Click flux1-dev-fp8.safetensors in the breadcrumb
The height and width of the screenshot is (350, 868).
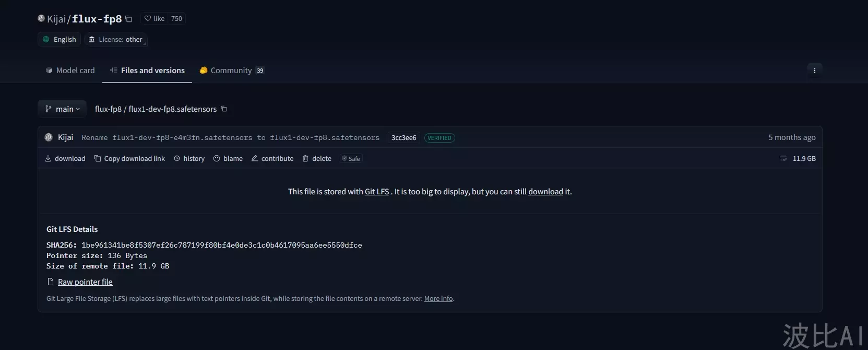pyautogui.click(x=172, y=109)
